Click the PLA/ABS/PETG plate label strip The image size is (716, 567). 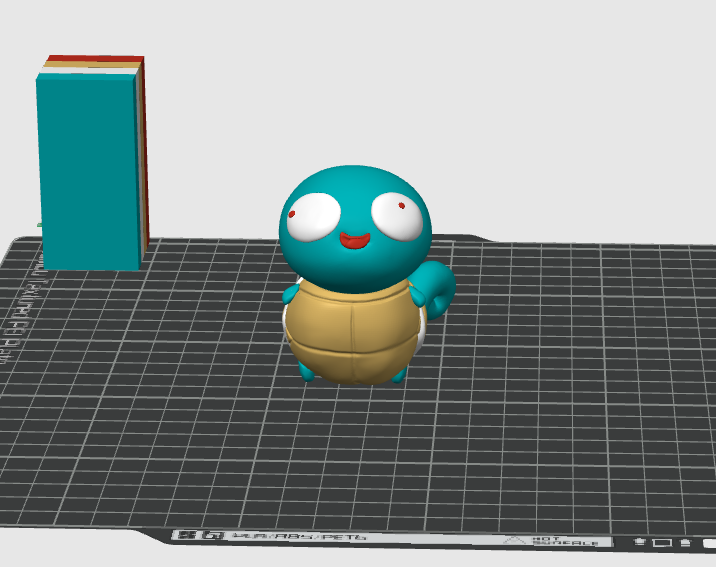[x=392, y=539]
